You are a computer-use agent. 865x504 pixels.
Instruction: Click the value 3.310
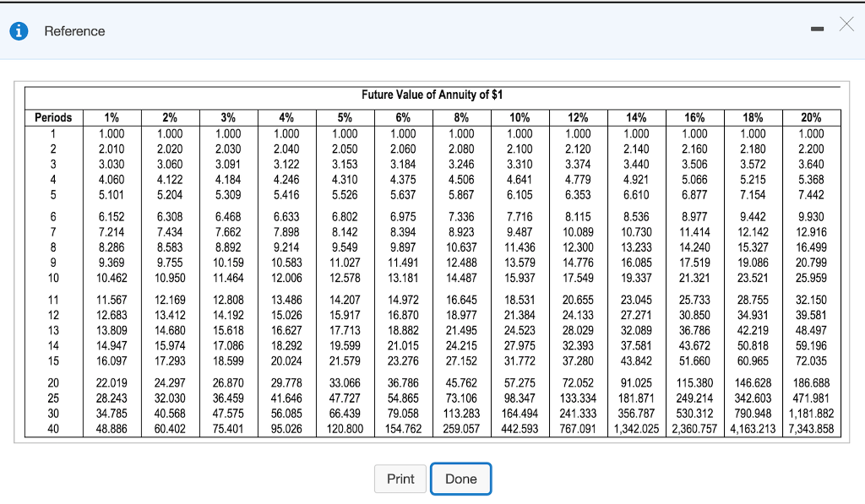[520, 165]
